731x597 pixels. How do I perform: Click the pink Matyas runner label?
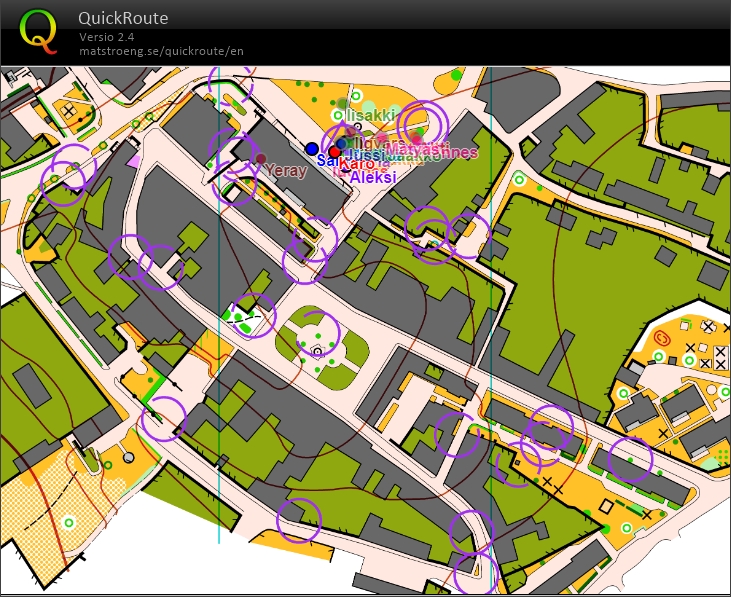coord(413,149)
